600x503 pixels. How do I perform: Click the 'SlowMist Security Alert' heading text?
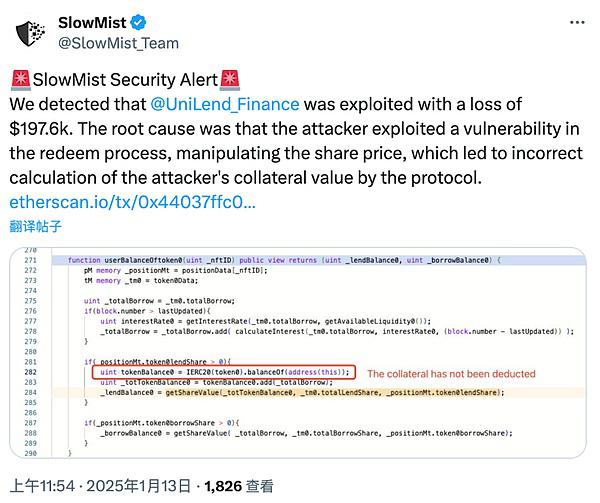click(125, 80)
